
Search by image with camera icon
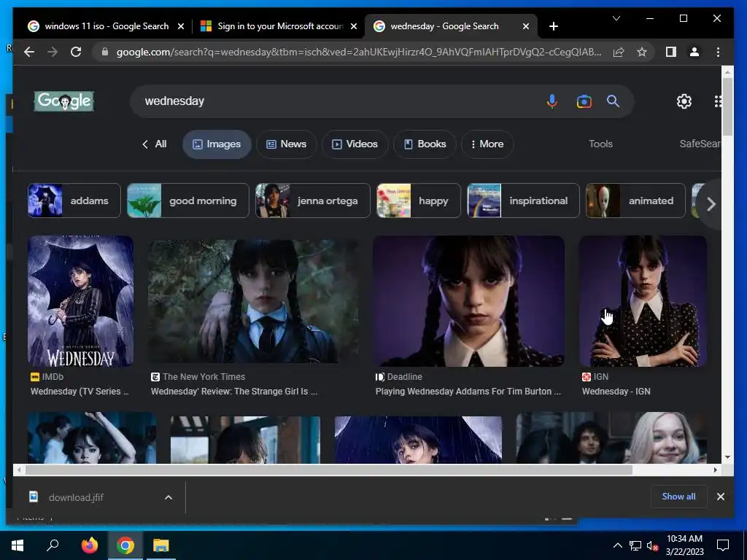pyautogui.click(x=584, y=101)
